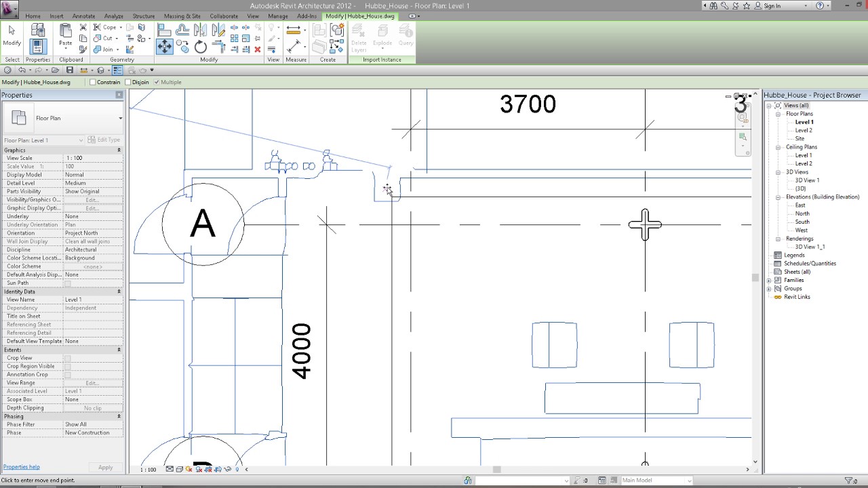This screenshot has width=868, height=488.
Task: Select Level 2 under Floor Plans
Action: (803, 130)
